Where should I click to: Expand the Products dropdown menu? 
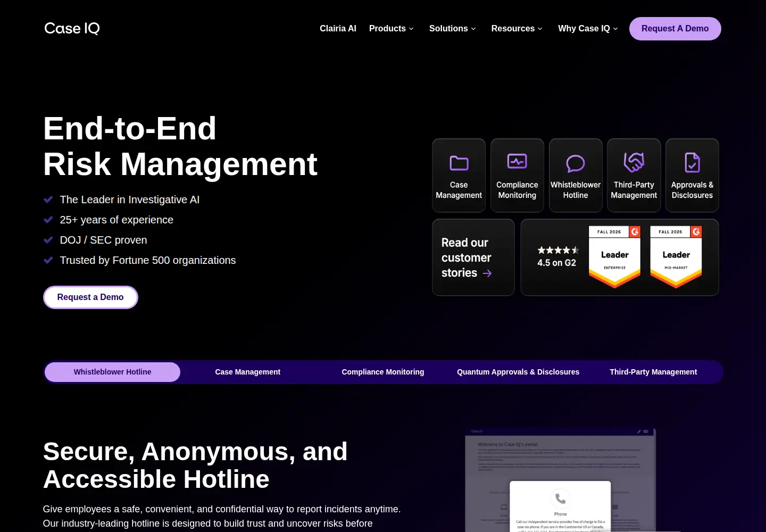point(392,29)
